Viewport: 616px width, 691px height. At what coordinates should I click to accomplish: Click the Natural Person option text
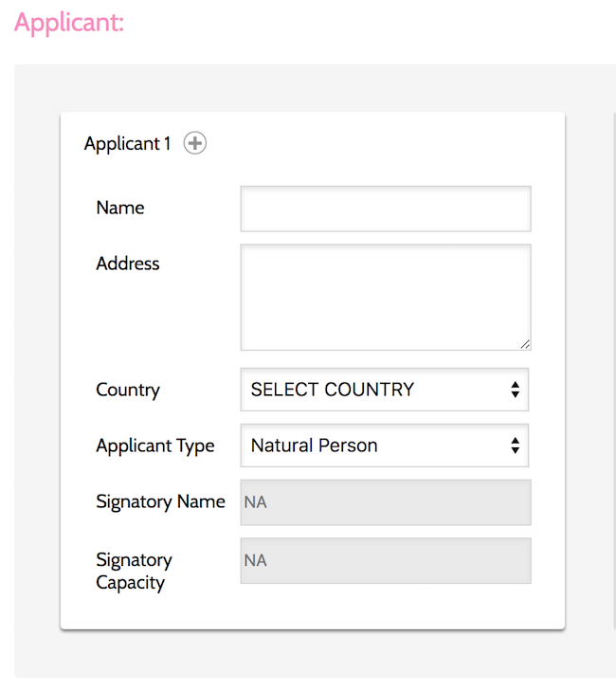point(315,446)
